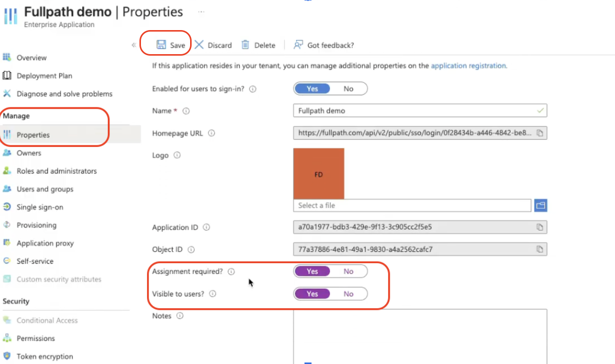This screenshot has width=615, height=364.
Task: Click the Save floppy disk icon
Action: pyautogui.click(x=161, y=45)
